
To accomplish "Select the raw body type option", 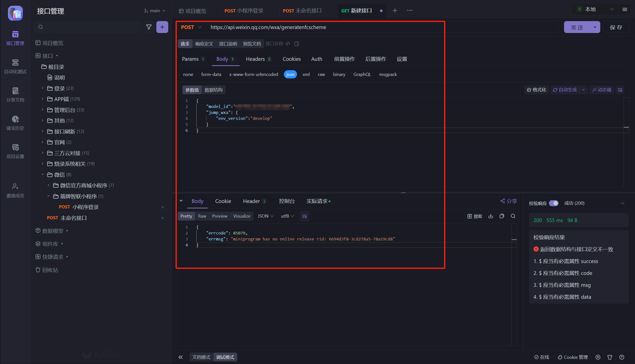I will coord(321,74).
